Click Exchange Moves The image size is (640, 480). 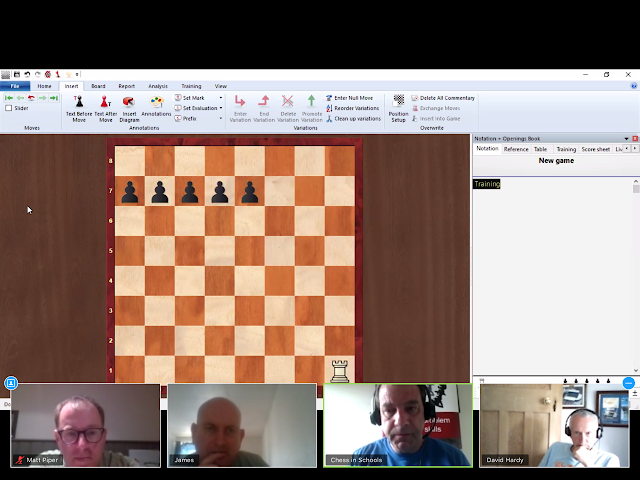[x=436, y=108]
